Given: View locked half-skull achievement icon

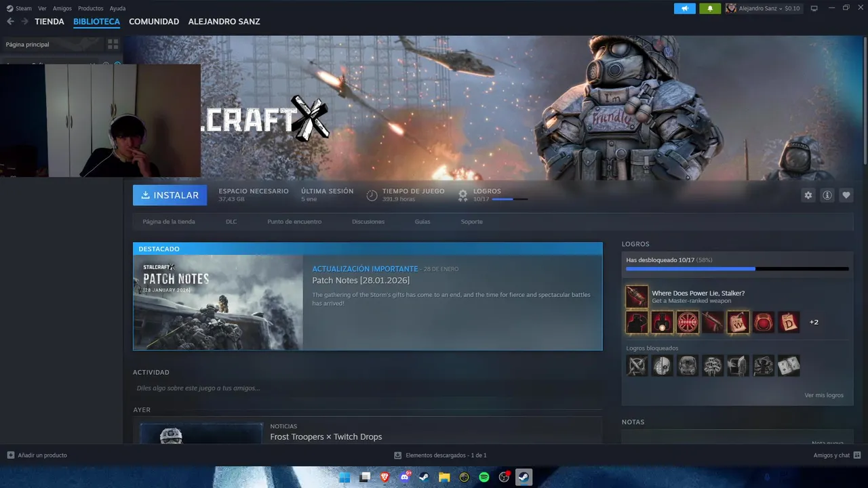Looking at the screenshot, I should click(x=662, y=366).
